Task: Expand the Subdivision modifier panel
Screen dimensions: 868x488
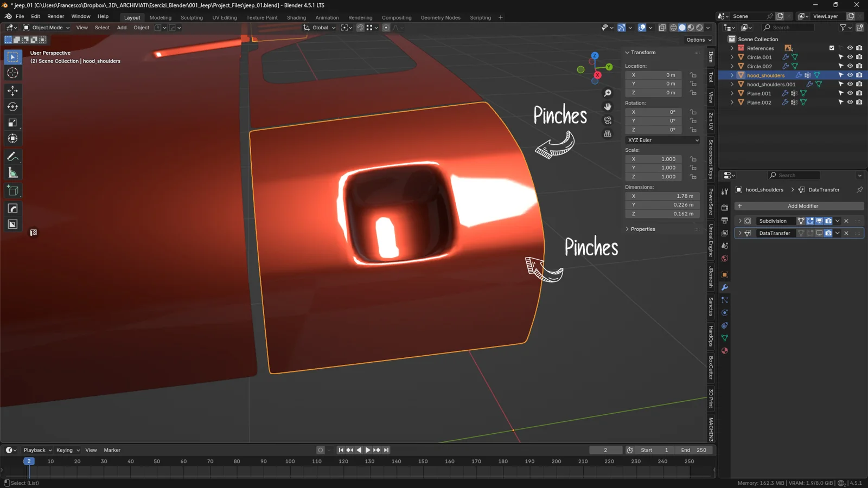Action: [740, 221]
